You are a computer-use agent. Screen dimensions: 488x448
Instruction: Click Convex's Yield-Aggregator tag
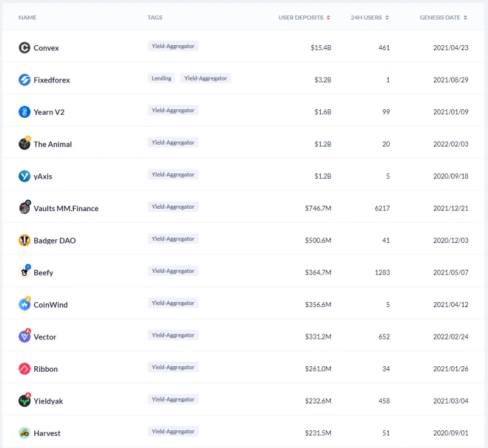point(173,46)
